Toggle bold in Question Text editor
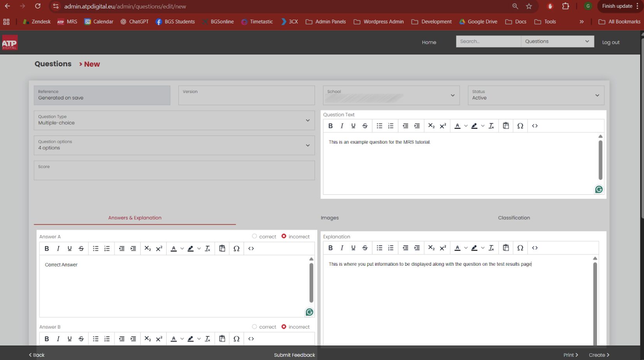 pyautogui.click(x=330, y=126)
